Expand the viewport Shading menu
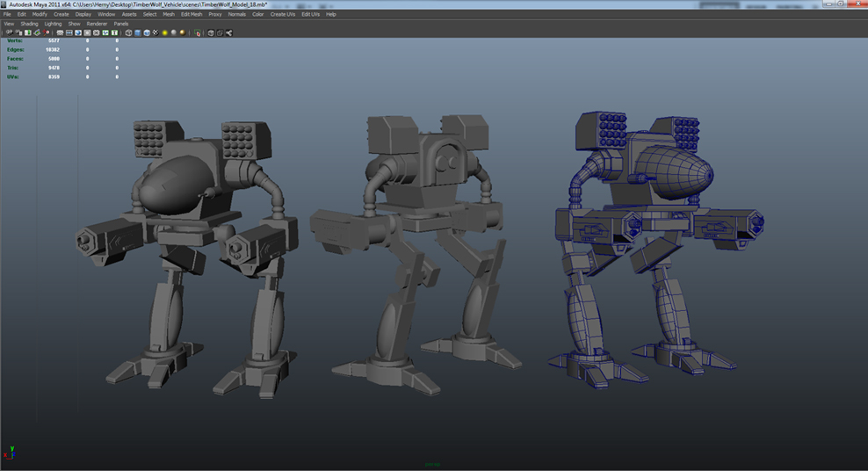868x471 pixels. (29, 24)
